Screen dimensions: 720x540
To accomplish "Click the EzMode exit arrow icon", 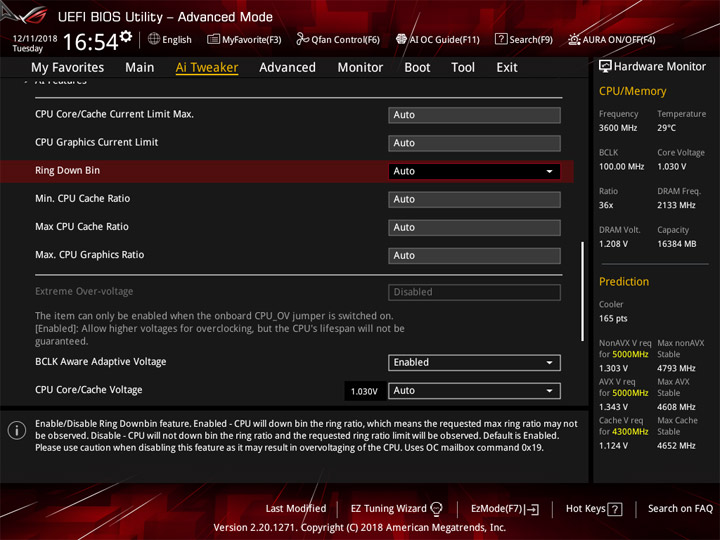I will (532, 509).
